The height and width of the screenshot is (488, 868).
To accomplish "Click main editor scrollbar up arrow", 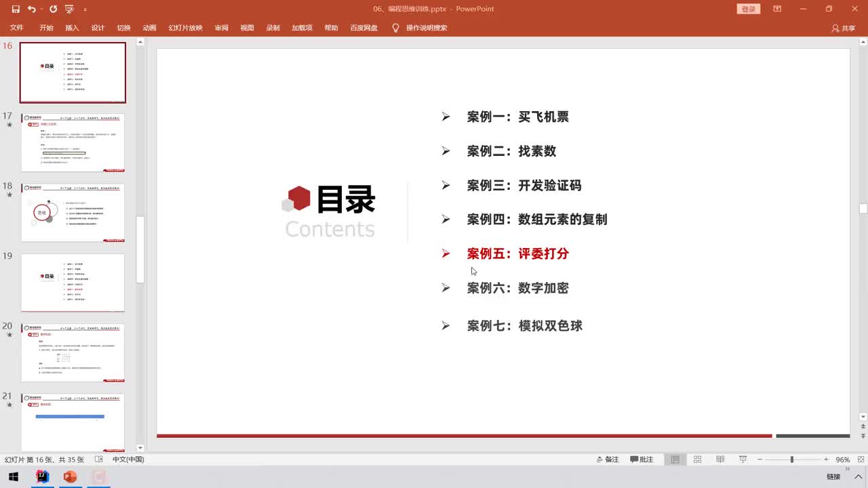I will point(863,42).
